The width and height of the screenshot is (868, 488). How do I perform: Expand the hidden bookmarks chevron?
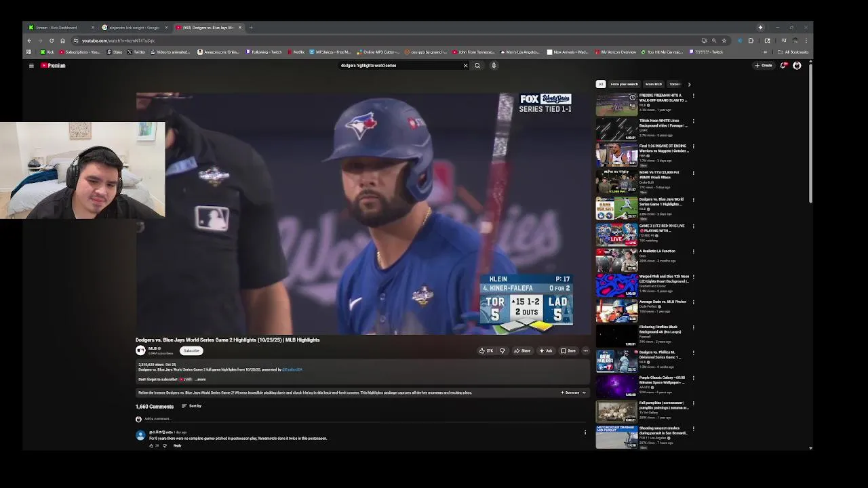coord(766,52)
